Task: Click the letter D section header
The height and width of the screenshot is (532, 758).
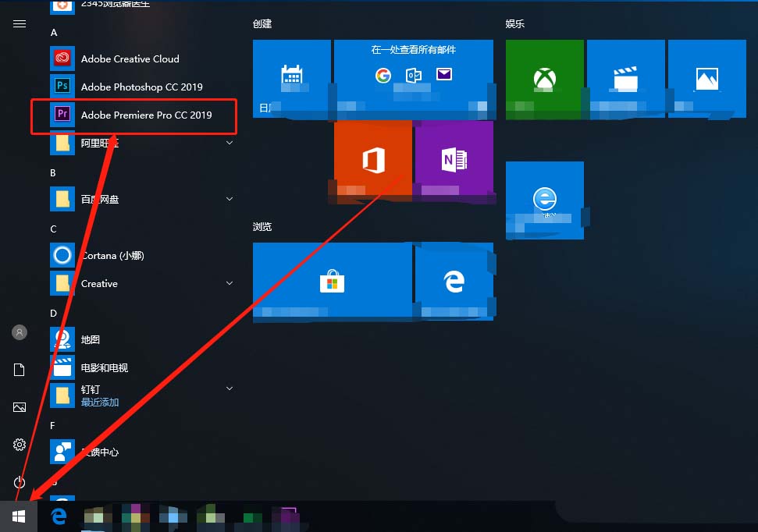Action: point(53,313)
